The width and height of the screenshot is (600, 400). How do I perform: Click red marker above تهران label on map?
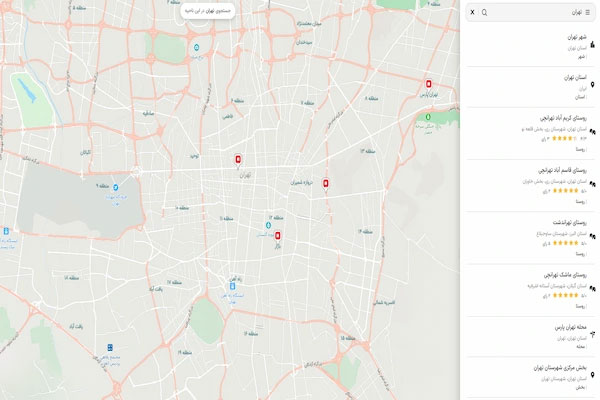click(238, 160)
